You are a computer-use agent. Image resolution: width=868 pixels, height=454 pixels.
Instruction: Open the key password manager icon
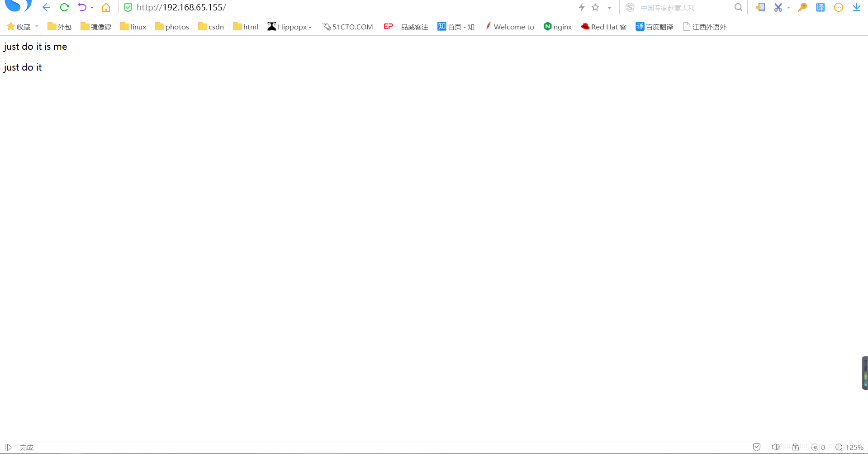coord(802,7)
